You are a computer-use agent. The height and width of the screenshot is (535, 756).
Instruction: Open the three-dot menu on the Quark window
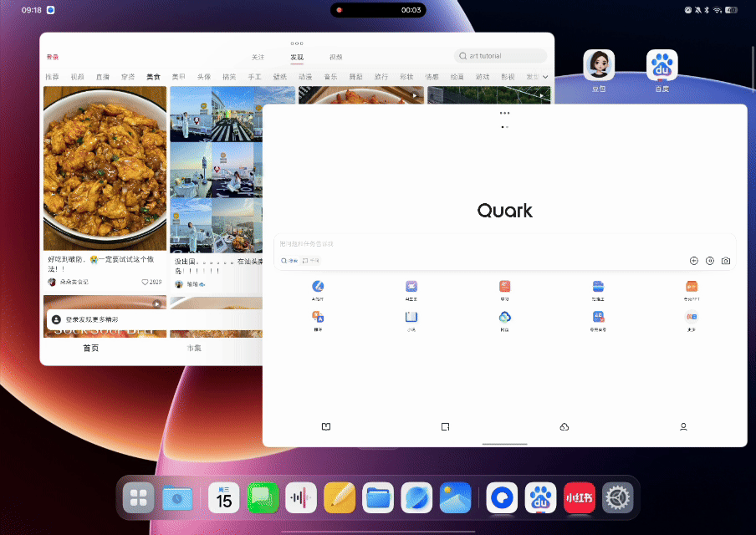click(x=504, y=113)
